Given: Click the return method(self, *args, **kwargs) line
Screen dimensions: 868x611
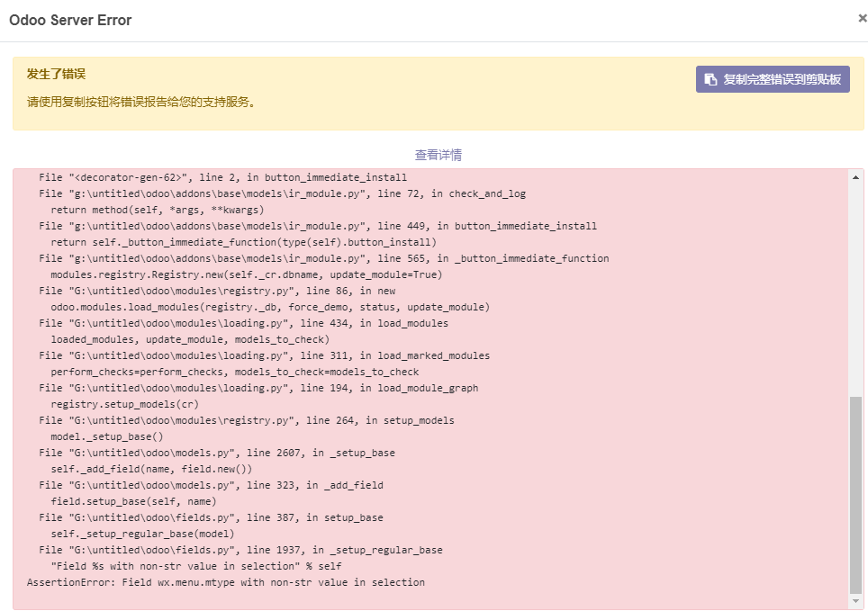Looking at the screenshot, I should [x=158, y=210].
